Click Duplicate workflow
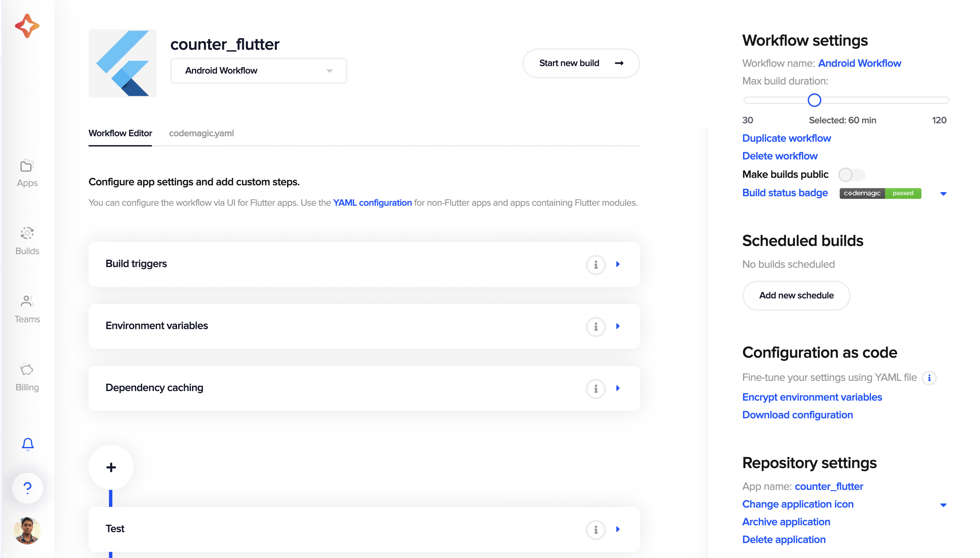980x558 pixels. 786,138
